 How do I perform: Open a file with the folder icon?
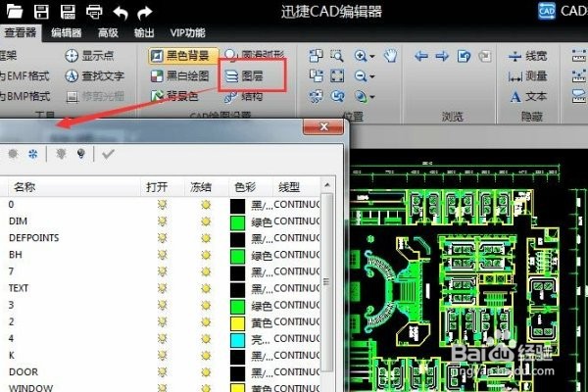point(15,11)
